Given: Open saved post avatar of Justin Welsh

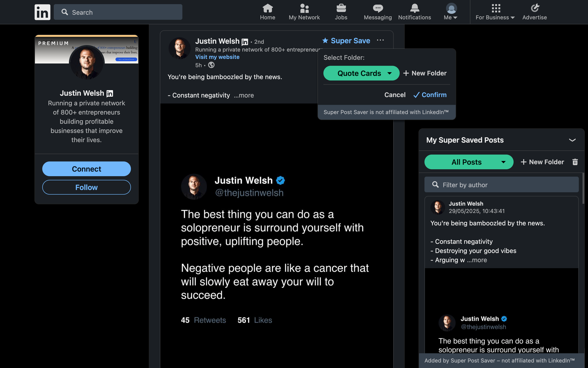Looking at the screenshot, I should click(438, 207).
